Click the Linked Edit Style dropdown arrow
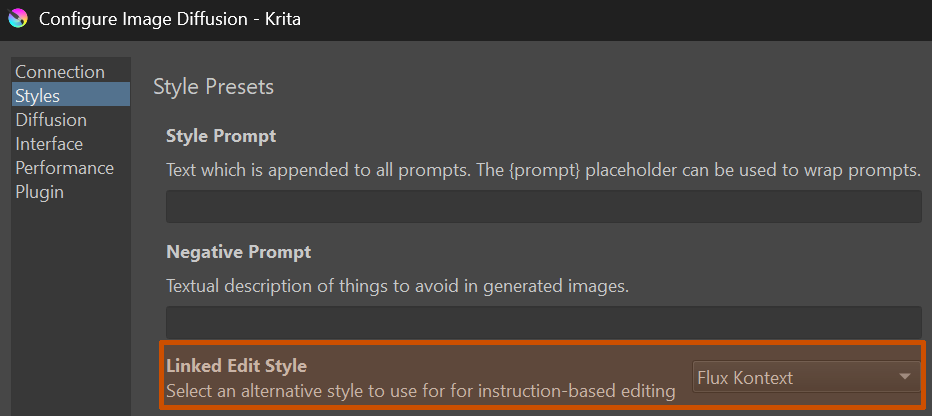This screenshot has width=932, height=416. [904, 378]
